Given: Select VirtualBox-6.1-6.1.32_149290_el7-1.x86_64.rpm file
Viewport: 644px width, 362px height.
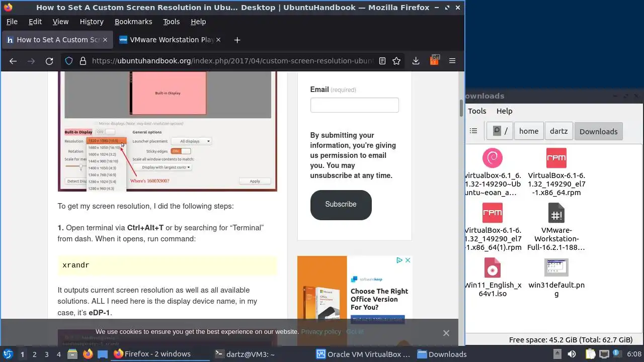Looking at the screenshot, I should click(556, 172).
